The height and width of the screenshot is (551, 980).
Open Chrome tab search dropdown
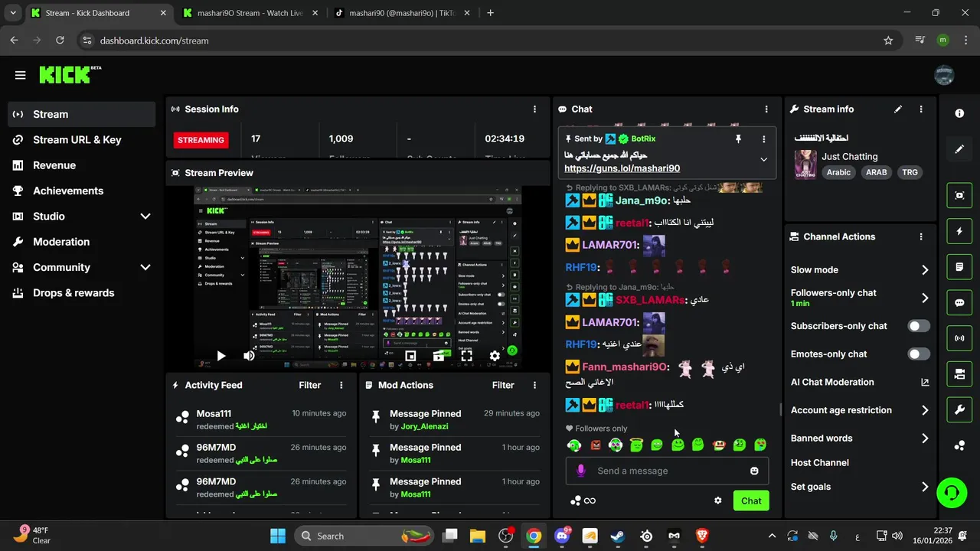click(12, 13)
